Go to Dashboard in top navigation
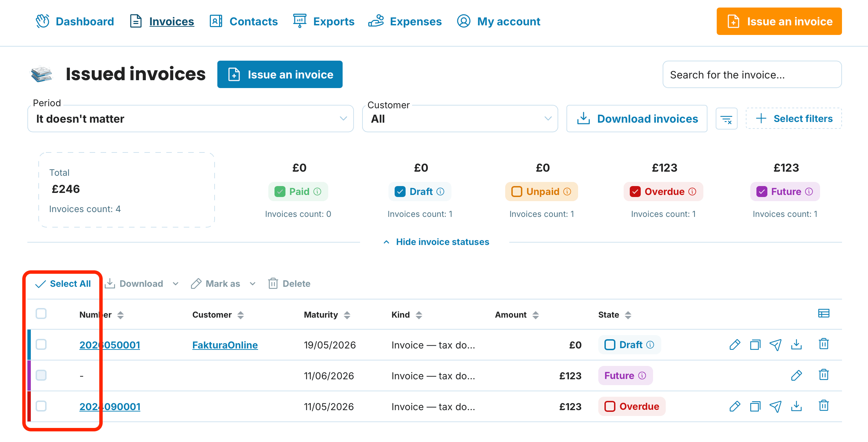Image resolution: width=868 pixels, height=442 pixels. tap(75, 21)
